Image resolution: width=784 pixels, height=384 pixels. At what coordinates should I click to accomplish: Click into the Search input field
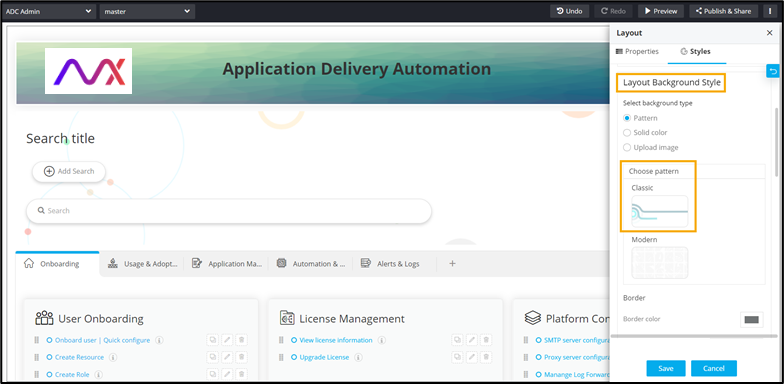228,211
